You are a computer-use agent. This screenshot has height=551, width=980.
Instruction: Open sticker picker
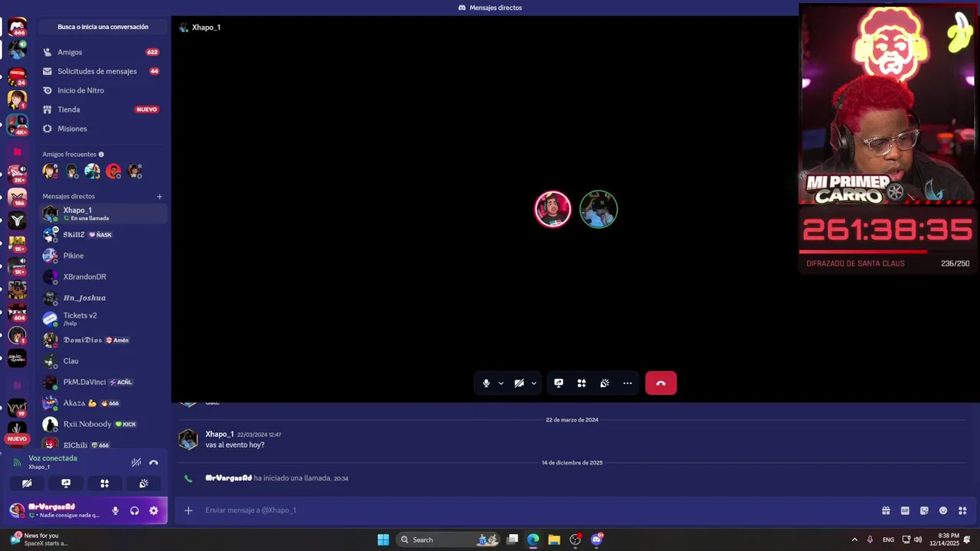tap(924, 510)
